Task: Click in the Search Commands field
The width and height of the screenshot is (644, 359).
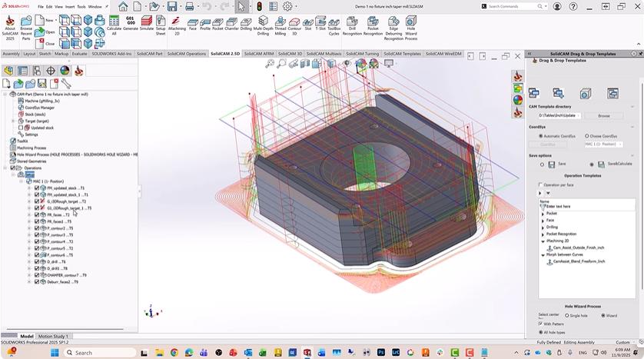Action: (513, 7)
